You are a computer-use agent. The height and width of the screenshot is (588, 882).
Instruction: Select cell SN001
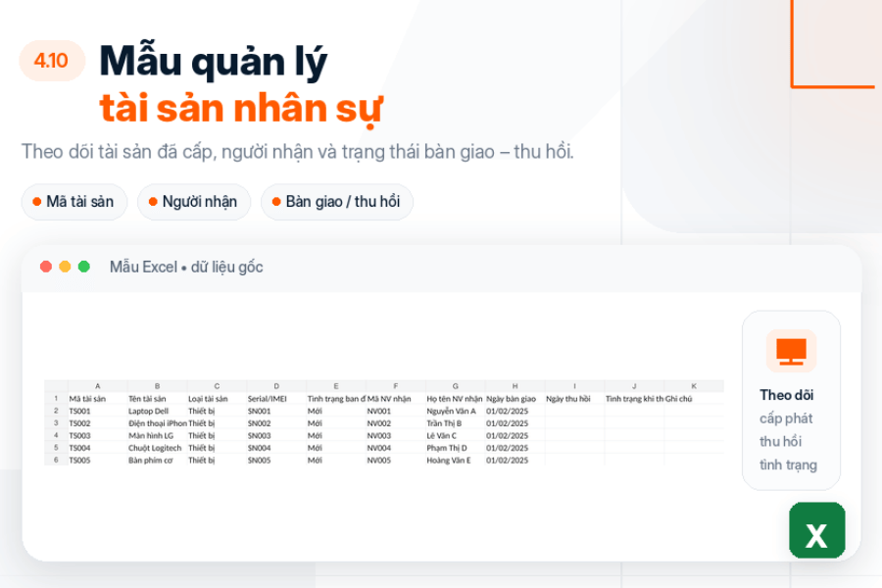(276, 411)
